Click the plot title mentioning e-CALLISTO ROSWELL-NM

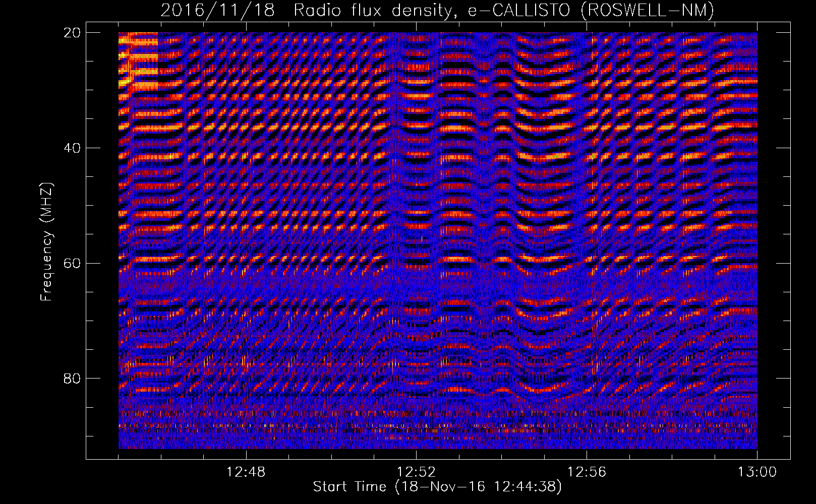click(x=438, y=10)
